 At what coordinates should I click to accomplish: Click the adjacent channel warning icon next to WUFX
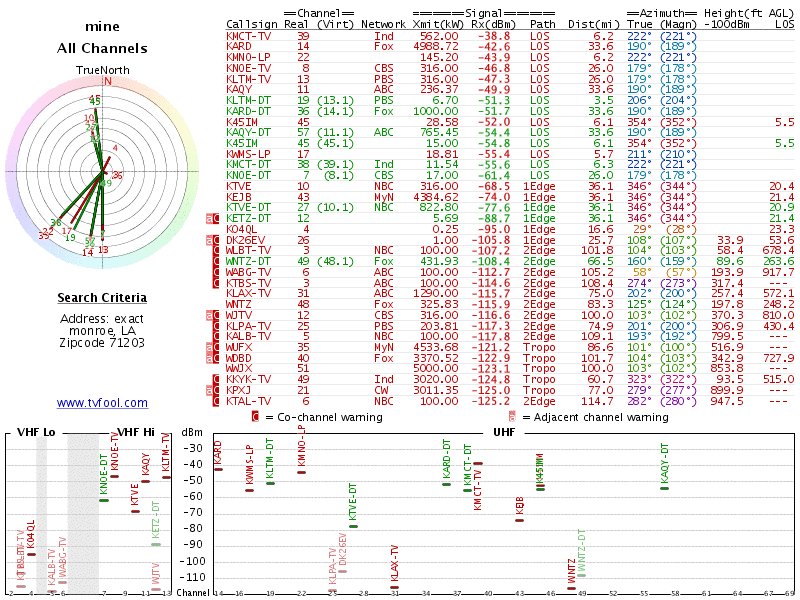[210, 346]
